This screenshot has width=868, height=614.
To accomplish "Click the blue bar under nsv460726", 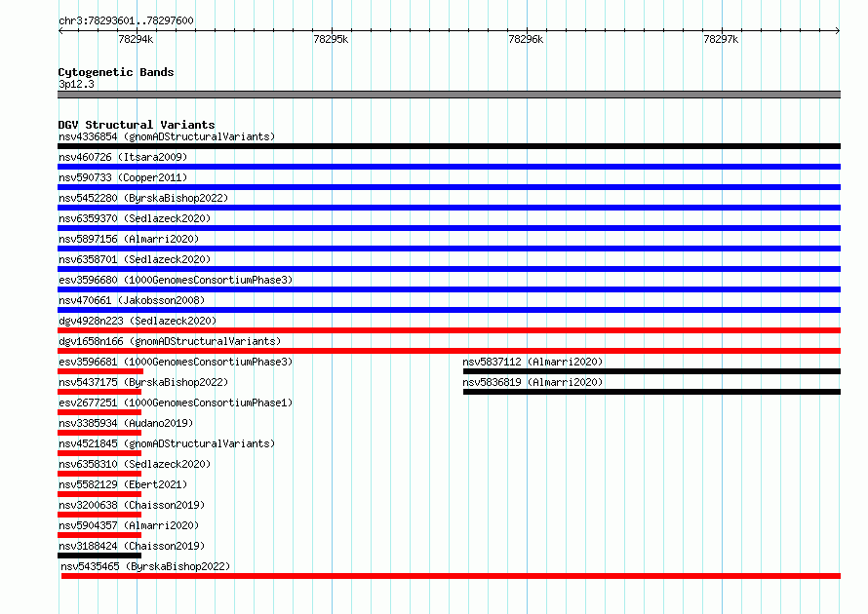I will (449, 167).
